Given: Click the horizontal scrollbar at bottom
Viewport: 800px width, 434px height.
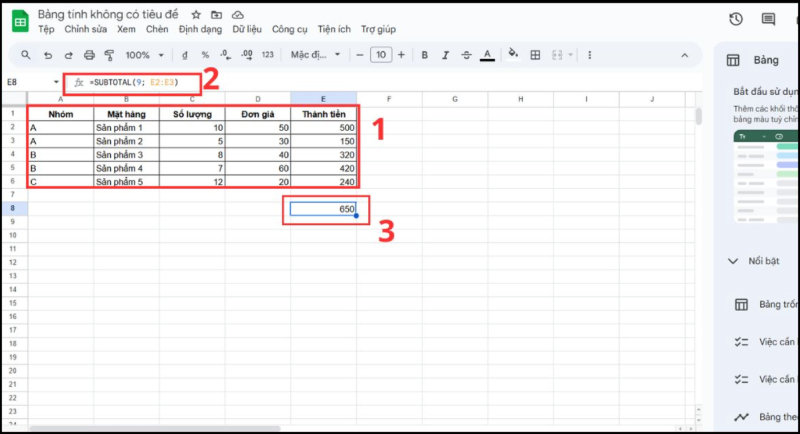Looking at the screenshot, I should pos(155,428).
